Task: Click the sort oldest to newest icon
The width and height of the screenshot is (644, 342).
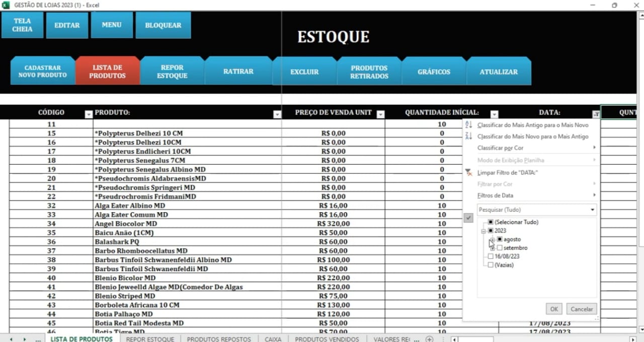Action: (x=469, y=125)
